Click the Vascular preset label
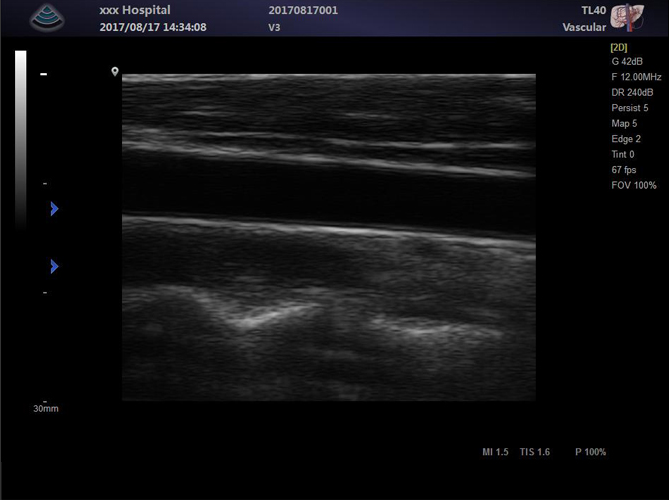The image size is (669, 500). pyautogui.click(x=584, y=27)
